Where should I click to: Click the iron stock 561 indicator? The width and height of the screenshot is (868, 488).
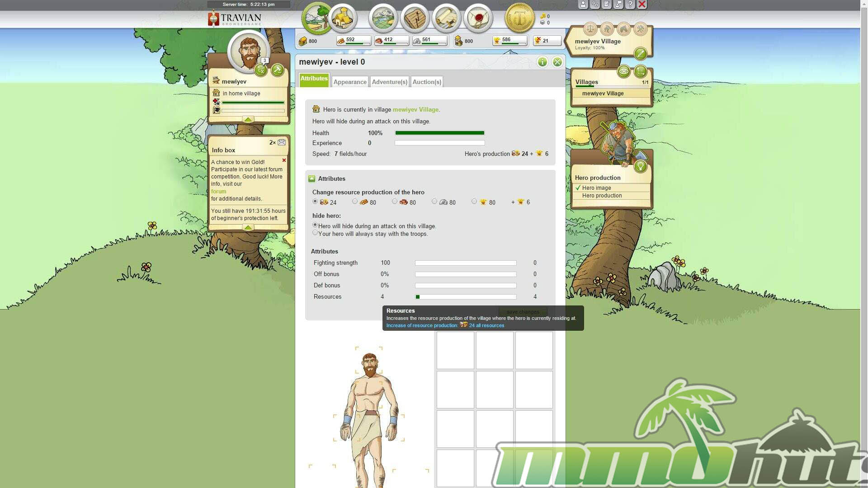pyautogui.click(x=429, y=41)
